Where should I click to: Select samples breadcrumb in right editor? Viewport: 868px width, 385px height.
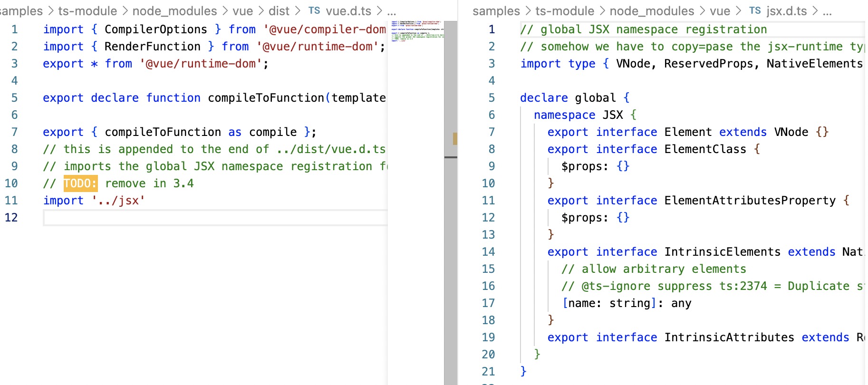[x=496, y=10]
